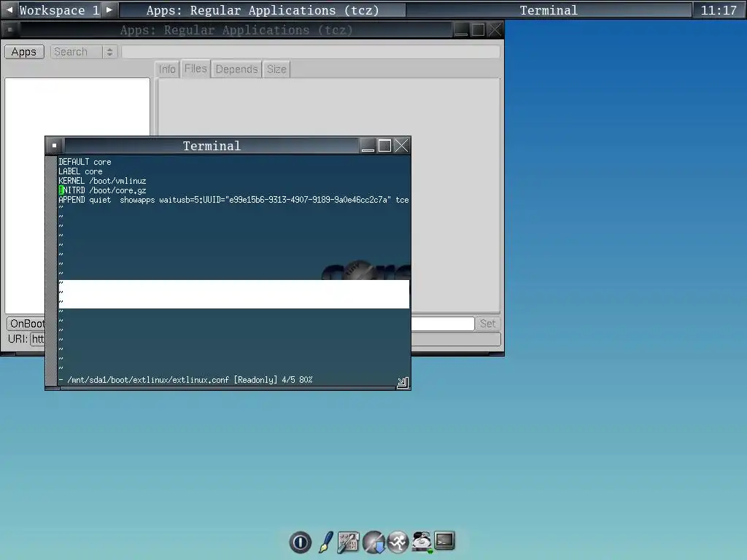The image size is (747, 560).
Task: Click the Terminal resize grip corner icon
Action: (403, 382)
